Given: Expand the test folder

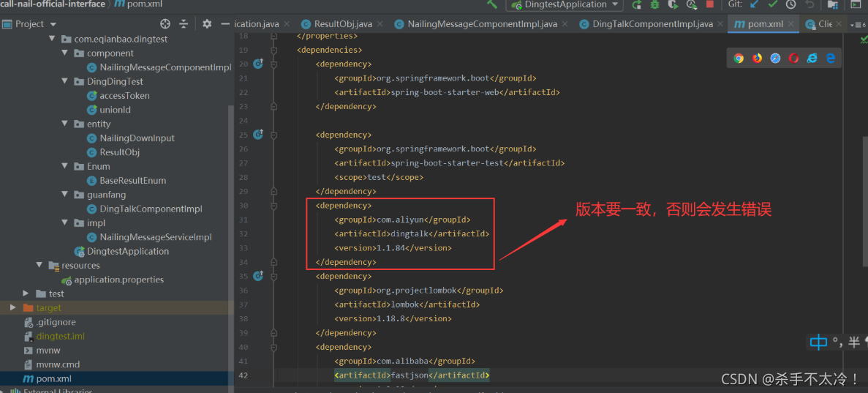Looking at the screenshot, I should coord(26,293).
